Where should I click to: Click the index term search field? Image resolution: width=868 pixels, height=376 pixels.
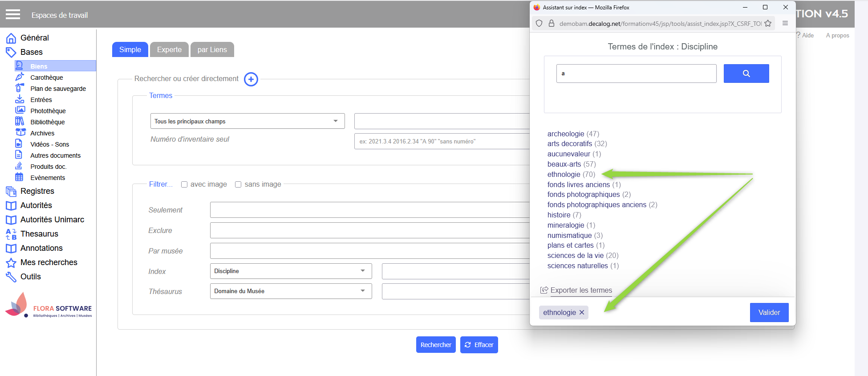point(636,74)
